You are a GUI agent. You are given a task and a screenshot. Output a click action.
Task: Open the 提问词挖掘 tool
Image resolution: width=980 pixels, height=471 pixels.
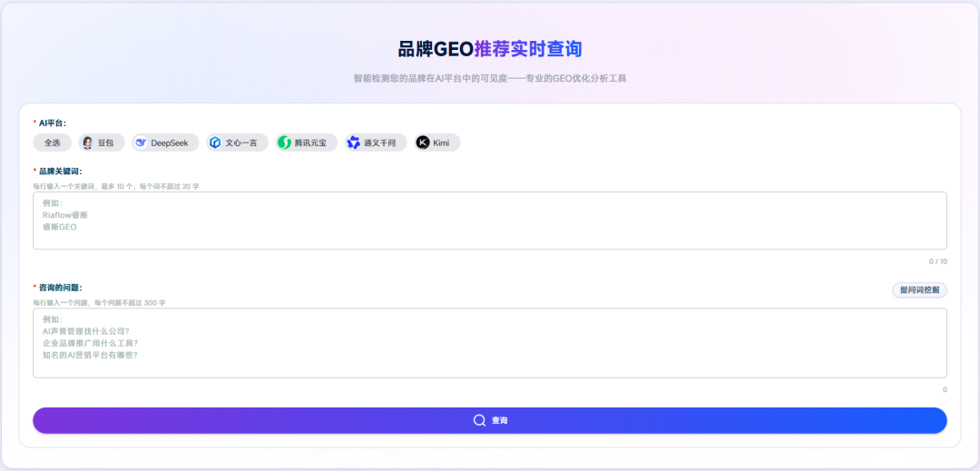click(919, 289)
